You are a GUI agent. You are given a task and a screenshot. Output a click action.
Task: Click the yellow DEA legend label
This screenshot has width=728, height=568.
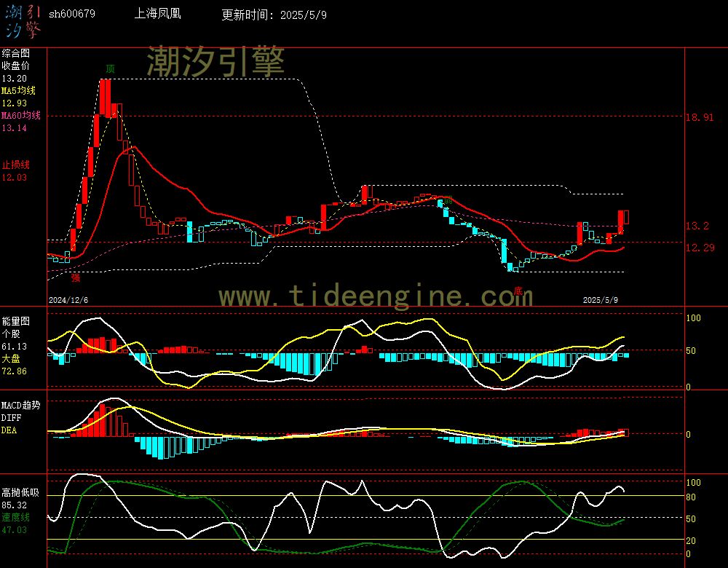(9, 430)
